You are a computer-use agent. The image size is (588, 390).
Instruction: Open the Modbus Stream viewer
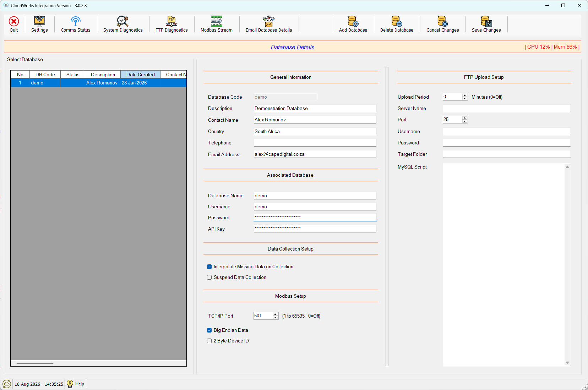(x=217, y=24)
